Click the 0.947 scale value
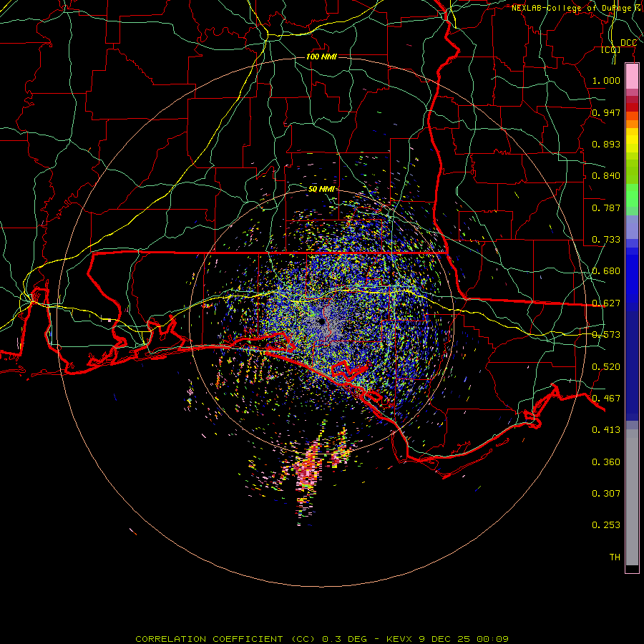Image resolution: width=644 pixels, height=644 pixels. [606, 112]
